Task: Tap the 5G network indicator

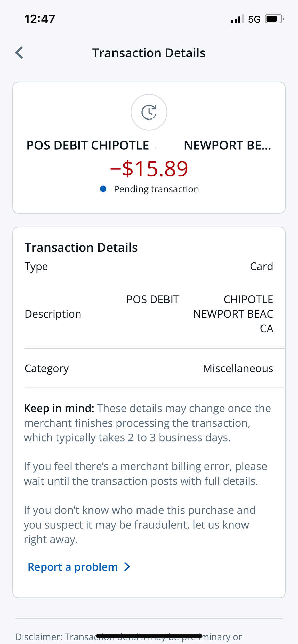Action: (254, 19)
